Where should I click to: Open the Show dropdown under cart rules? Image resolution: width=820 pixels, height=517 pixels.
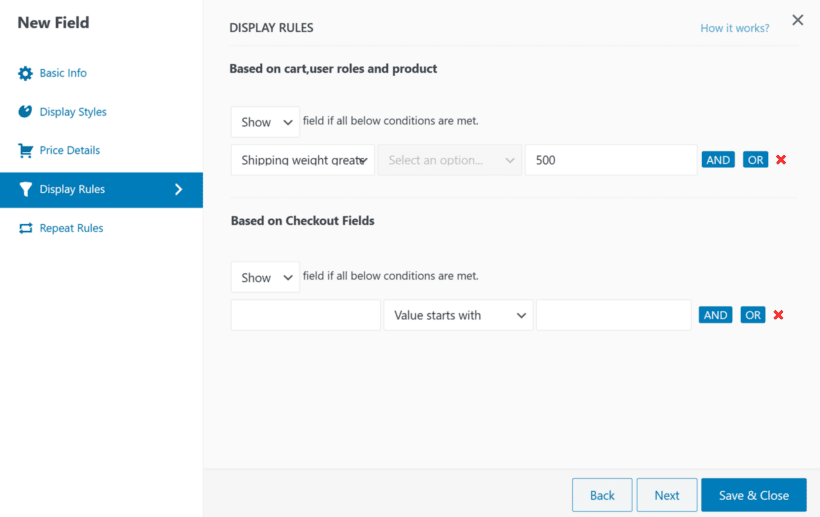click(265, 122)
